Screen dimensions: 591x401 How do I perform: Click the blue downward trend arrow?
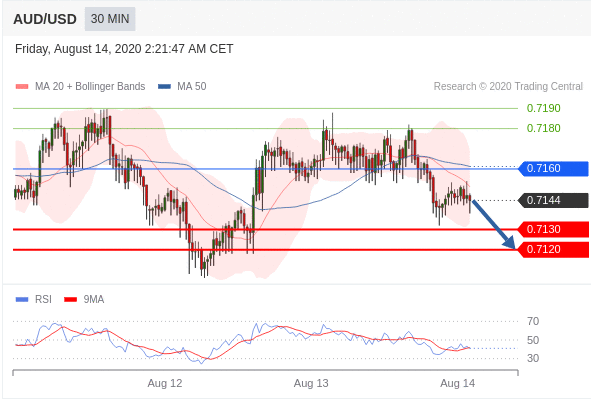[494, 224]
